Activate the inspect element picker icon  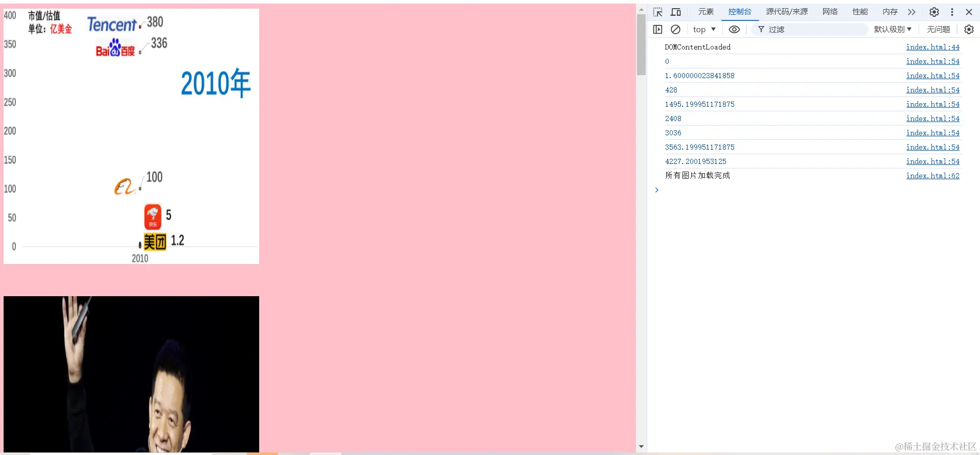pos(657,12)
